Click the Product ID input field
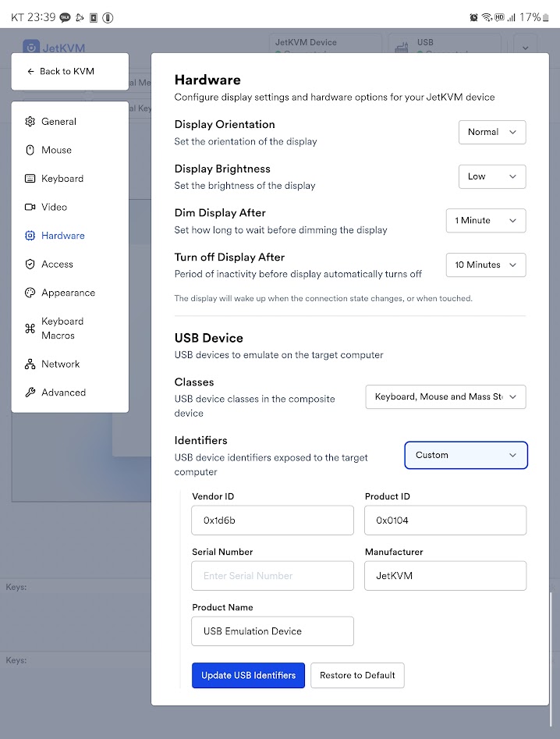 [445, 520]
